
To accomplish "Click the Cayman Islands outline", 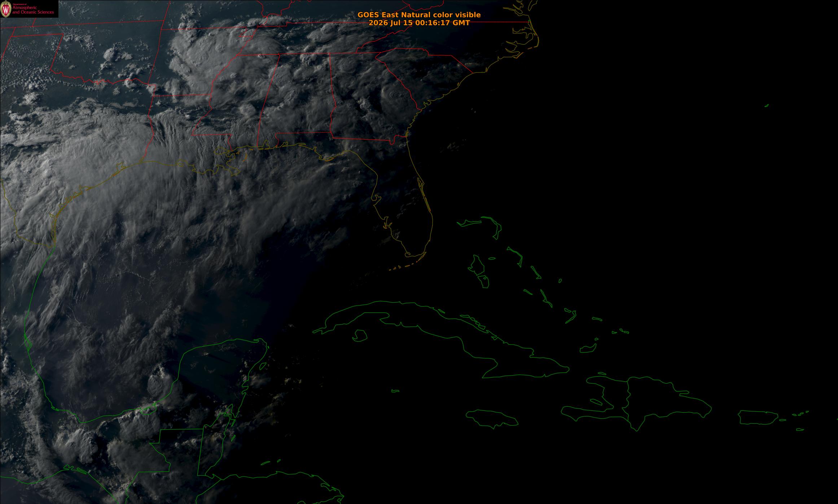I will 395,391.
